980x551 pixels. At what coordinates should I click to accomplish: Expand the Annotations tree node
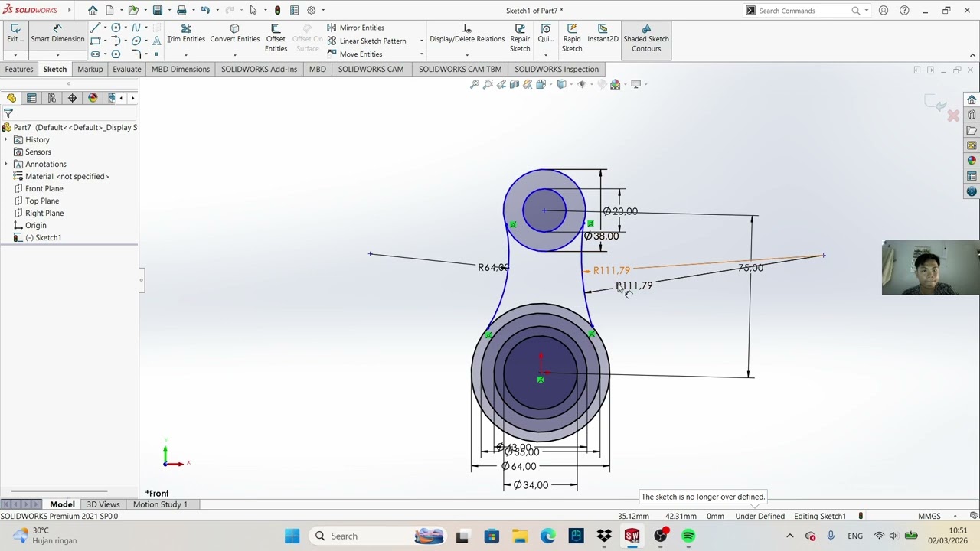click(7, 165)
